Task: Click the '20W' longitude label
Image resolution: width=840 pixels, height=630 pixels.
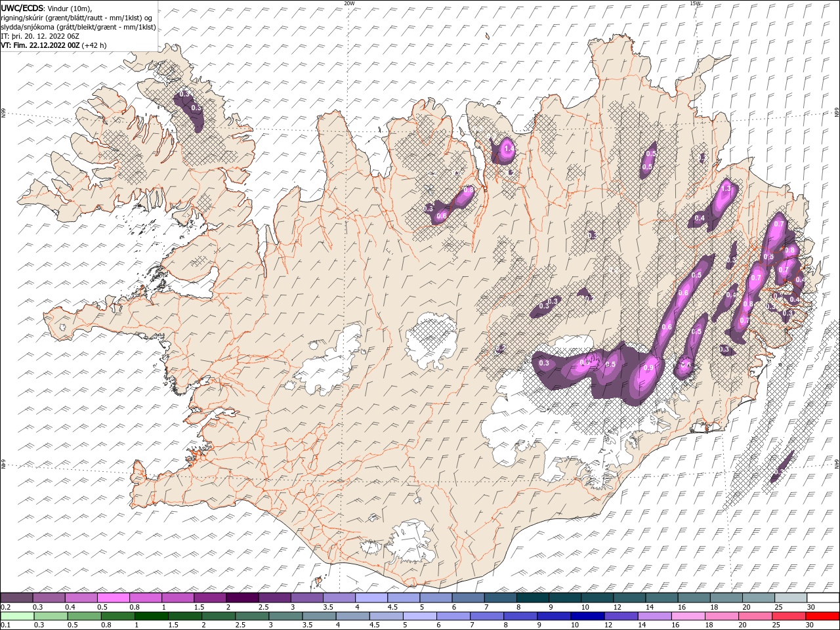Action: pyautogui.click(x=349, y=3)
